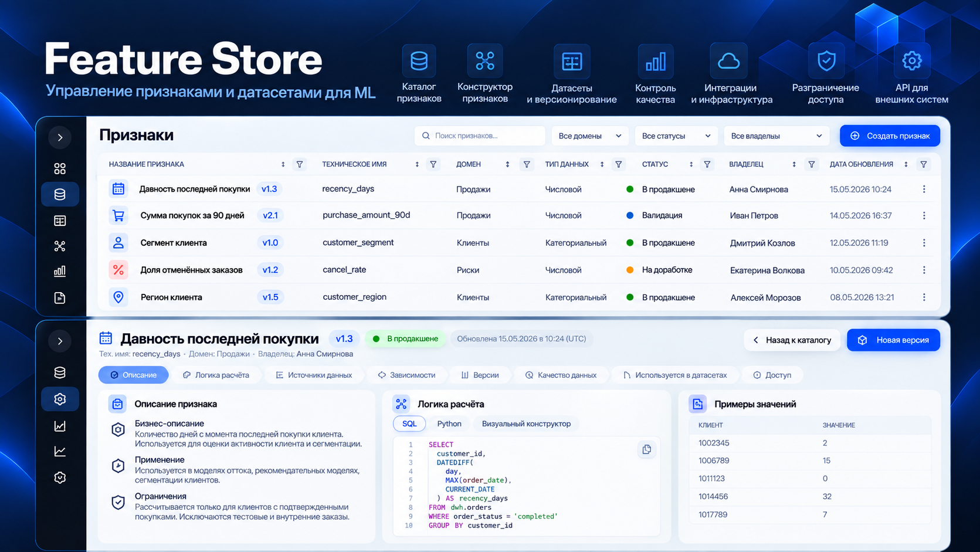Open the Контроль качества bar chart icon
The width and height of the screenshot is (980, 552).
click(x=655, y=62)
